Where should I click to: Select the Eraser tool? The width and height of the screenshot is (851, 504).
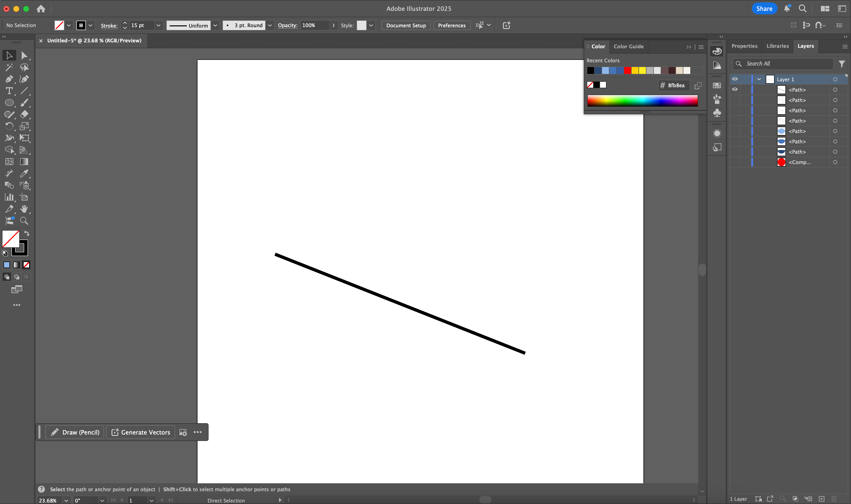tap(24, 115)
